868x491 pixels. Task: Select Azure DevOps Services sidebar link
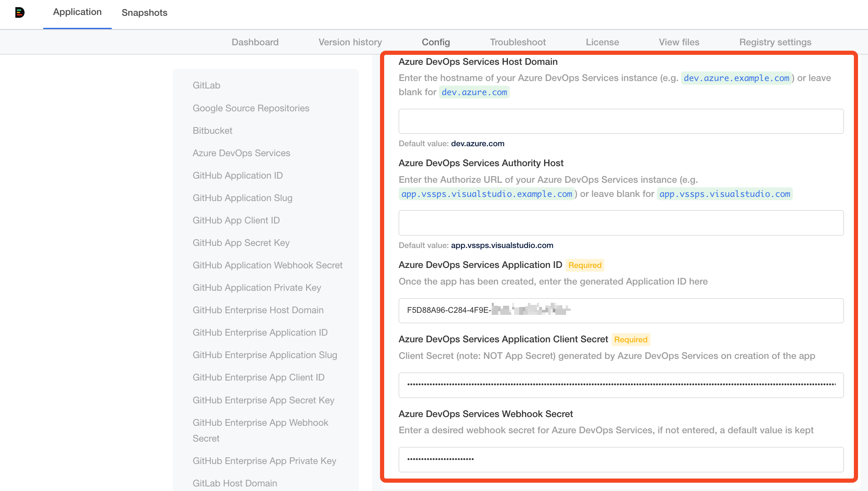click(241, 153)
